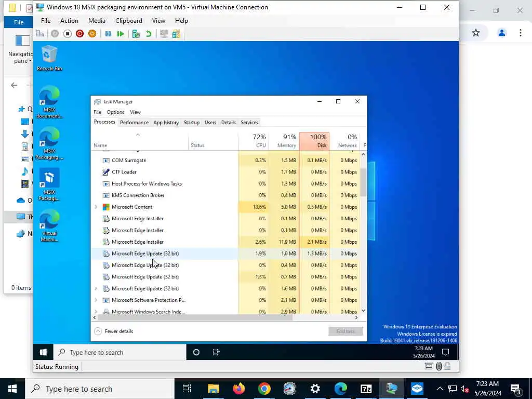Viewport: 532px width, 399px height.
Task: Open host Settings gear in taskbar
Action: [x=315, y=389]
